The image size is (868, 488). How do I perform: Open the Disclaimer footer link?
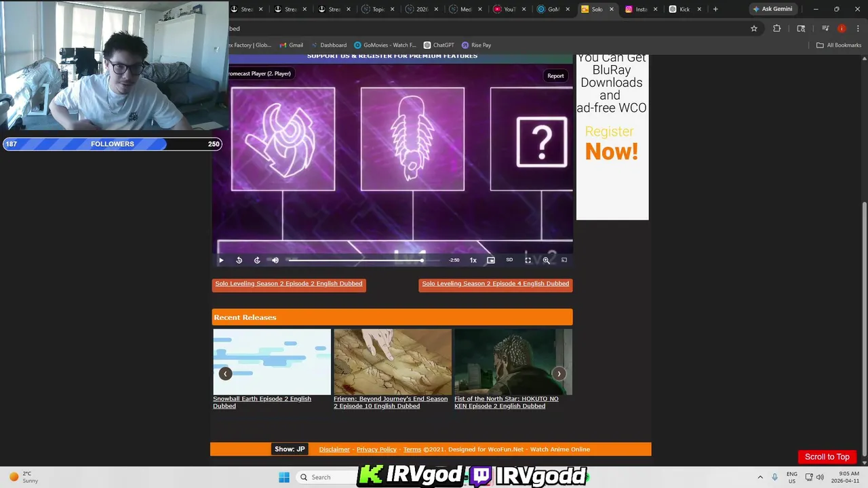(334, 449)
